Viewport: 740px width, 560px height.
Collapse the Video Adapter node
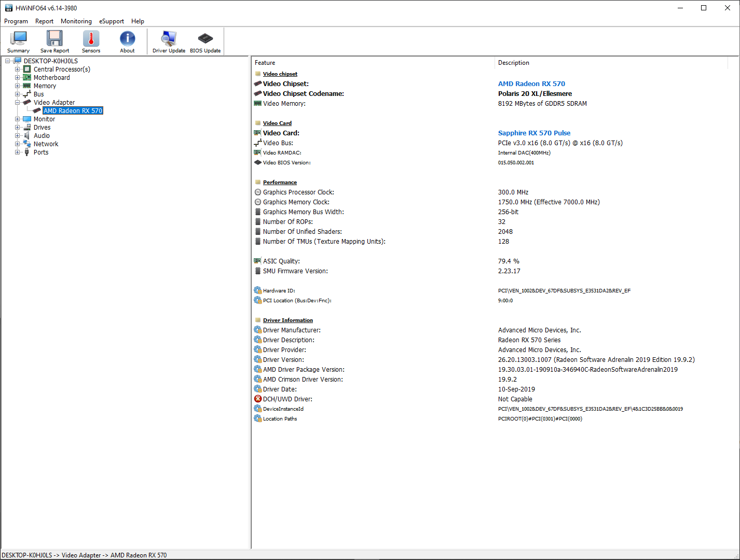point(17,102)
